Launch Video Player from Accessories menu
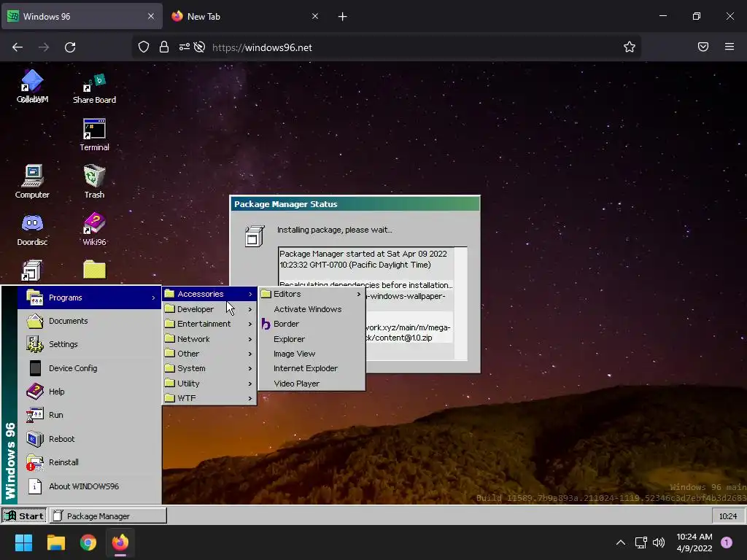 [x=312, y=384]
